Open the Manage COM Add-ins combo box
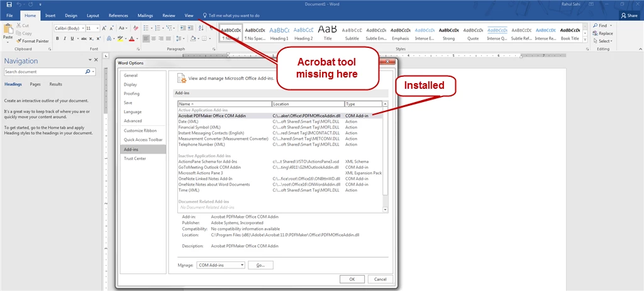 pyautogui.click(x=221, y=265)
